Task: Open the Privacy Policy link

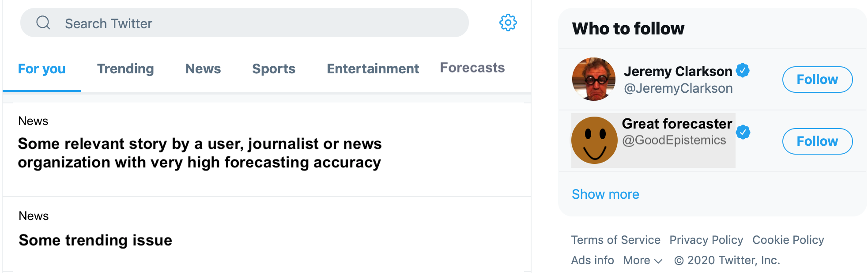Action: pyautogui.click(x=706, y=240)
